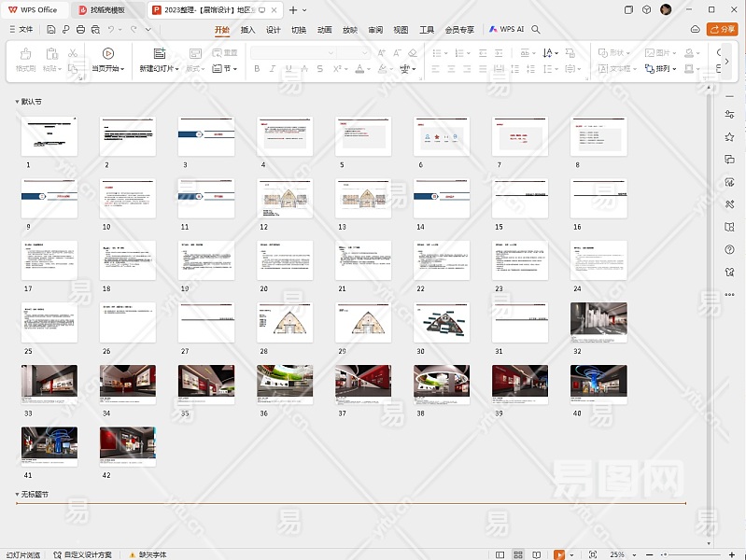Click the undo arrow icon
746x560 pixels.
tap(112, 30)
